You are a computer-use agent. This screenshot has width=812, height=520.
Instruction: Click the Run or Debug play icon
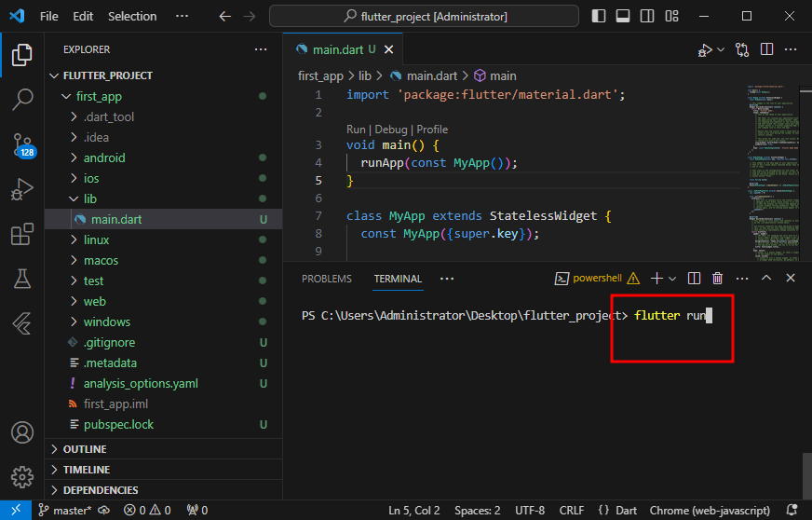pyautogui.click(x=705, y=49)
